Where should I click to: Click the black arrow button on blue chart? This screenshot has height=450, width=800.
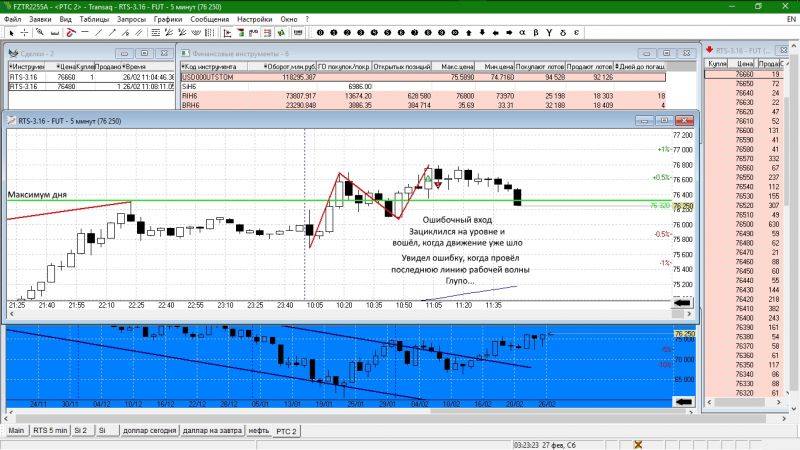(683, 402)
